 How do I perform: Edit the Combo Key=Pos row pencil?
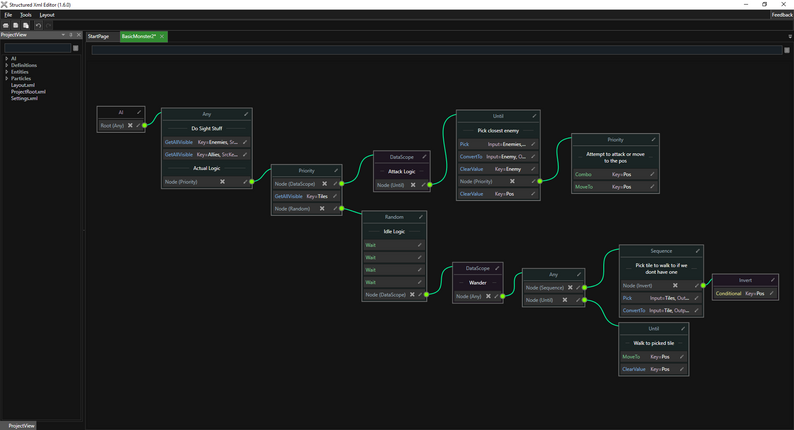click(652, 174)
